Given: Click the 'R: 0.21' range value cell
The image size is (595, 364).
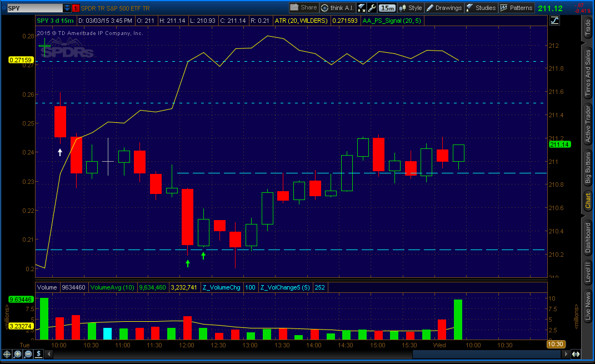Looking at the screenshot, I should tap(260, 21).
